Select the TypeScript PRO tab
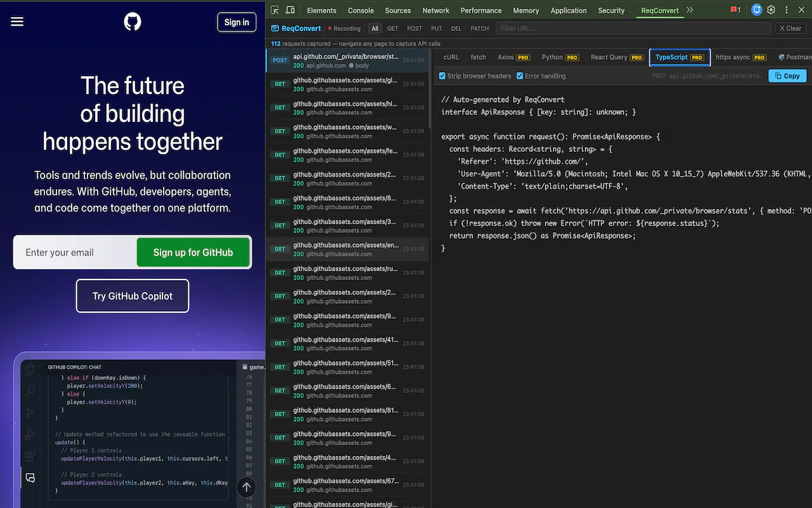 679,57
